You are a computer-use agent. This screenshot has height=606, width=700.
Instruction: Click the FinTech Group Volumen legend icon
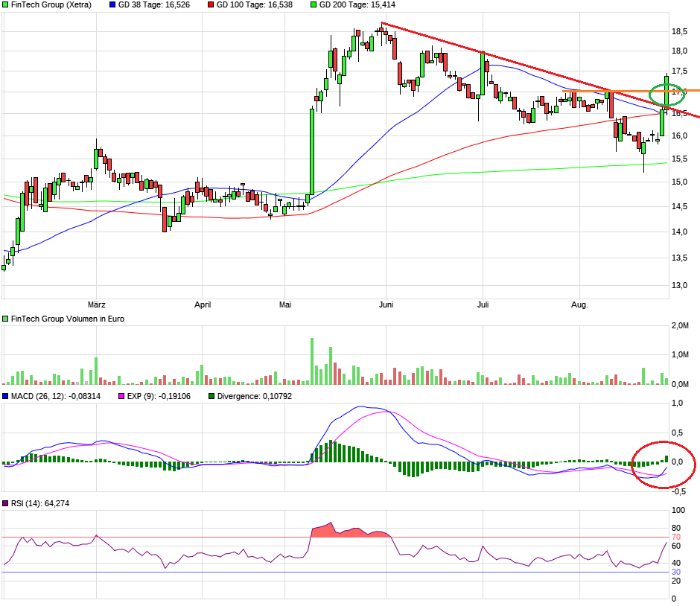[x=6, y=319]
